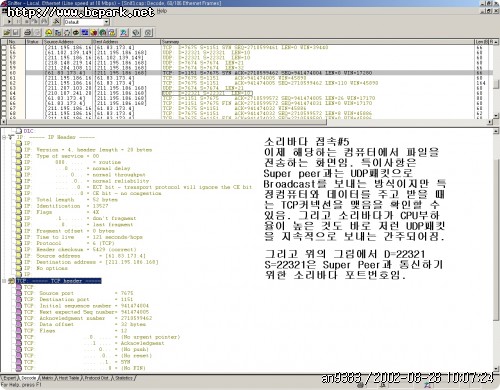Select TCP Destination port 1151 line
This screenshot has height=390, width=500.
[x=78, y=299]
